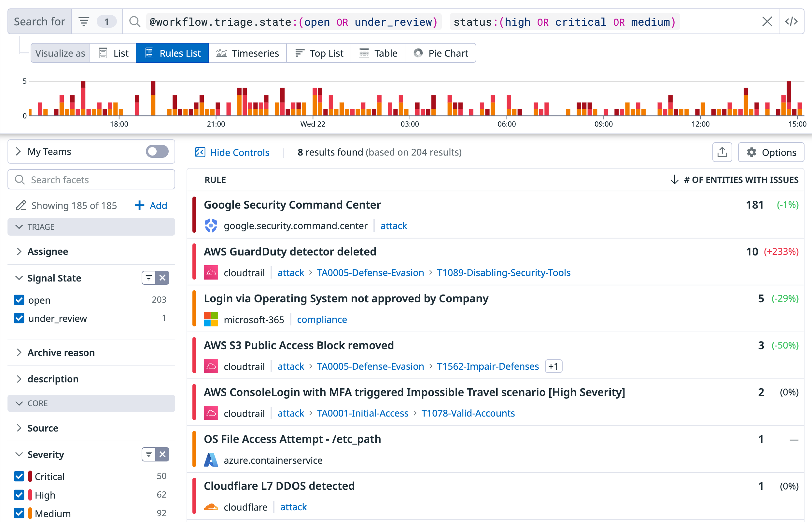The height and width of the screenshot is (522, 812).
Task: Click the cloudtrail icon on the S3 Public Access row
Action: point(211,366)
